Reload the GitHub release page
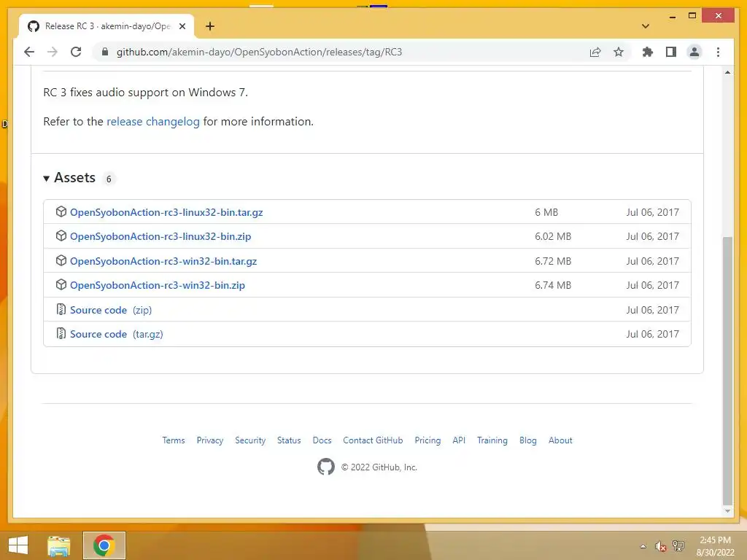This screenshot has width=747, height=560. click(76, 52)
